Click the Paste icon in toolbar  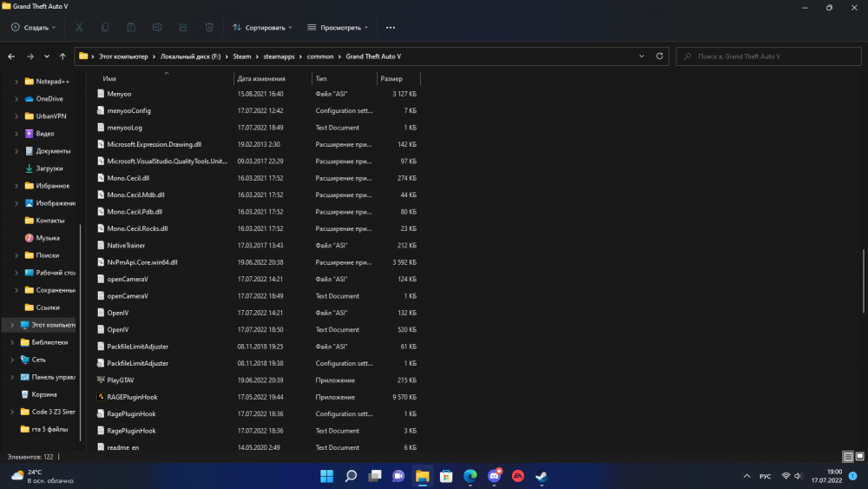[x=131, y=27]
